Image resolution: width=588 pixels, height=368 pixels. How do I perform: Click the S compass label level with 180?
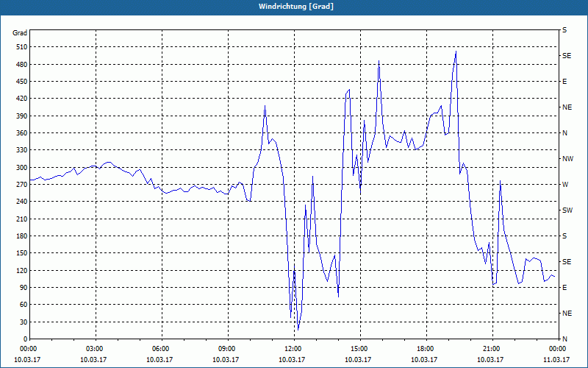(x=564, y=236)
